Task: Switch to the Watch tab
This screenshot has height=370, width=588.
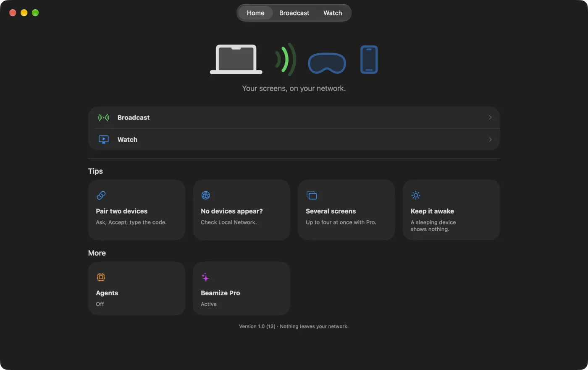Action: pos(333,13)
